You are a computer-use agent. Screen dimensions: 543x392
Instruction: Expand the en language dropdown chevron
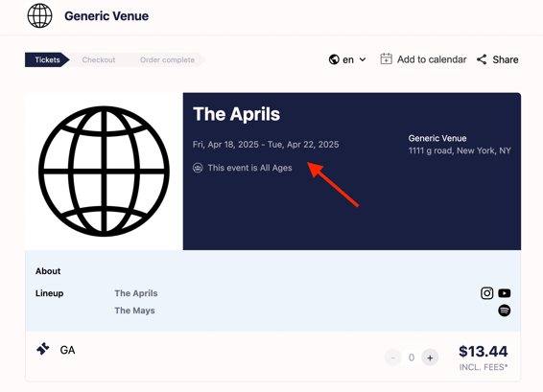(x=363, y=59)
